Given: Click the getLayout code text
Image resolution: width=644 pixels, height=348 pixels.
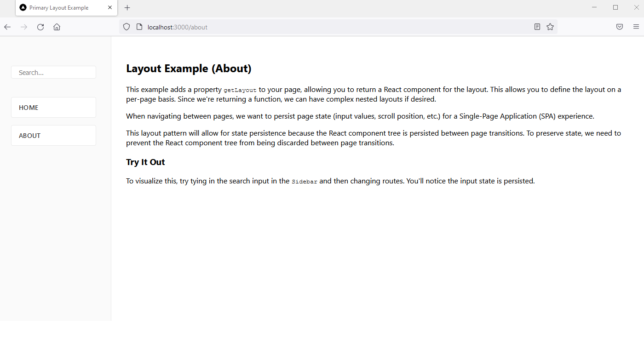Looking at the screenshot, I should (x=240, y=90).
